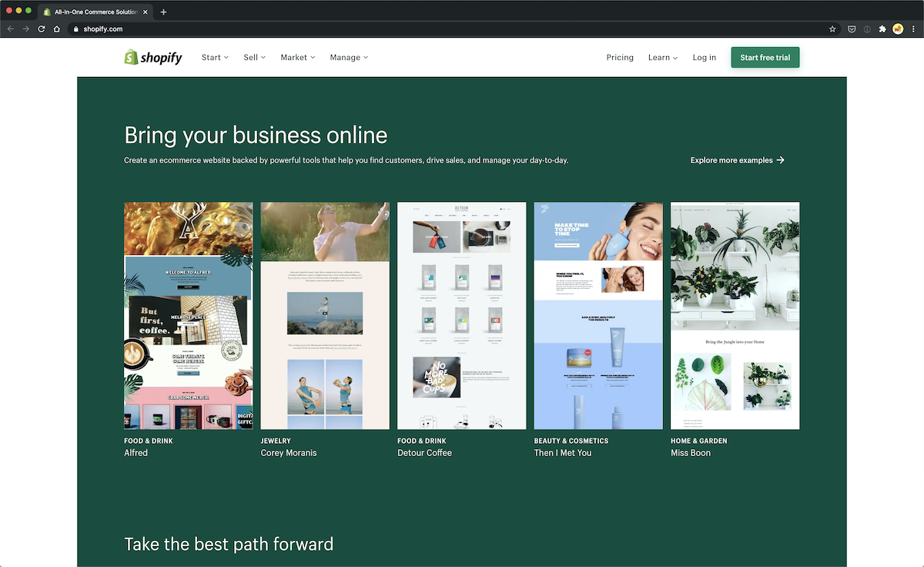924x567 pixels.
Task: Click the Bring your business online heading
Action: coord(256,136)
